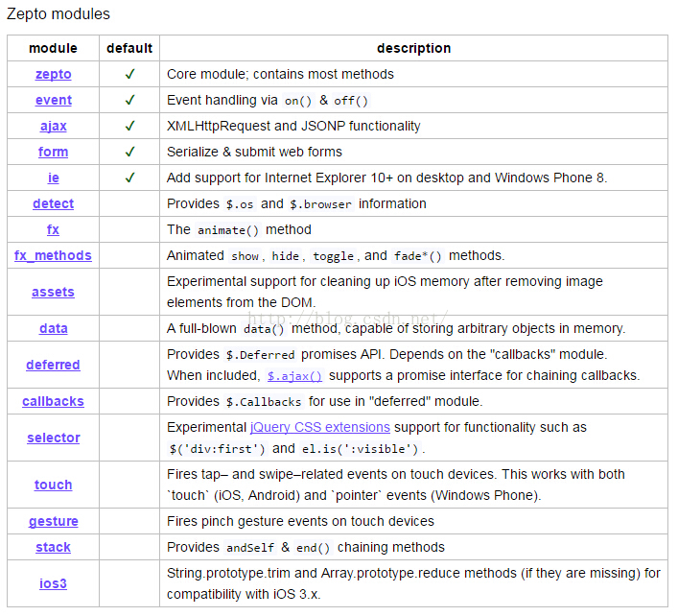Click 'Core module; contains most methods' text

pyautogui.click(x=280, y=74)
